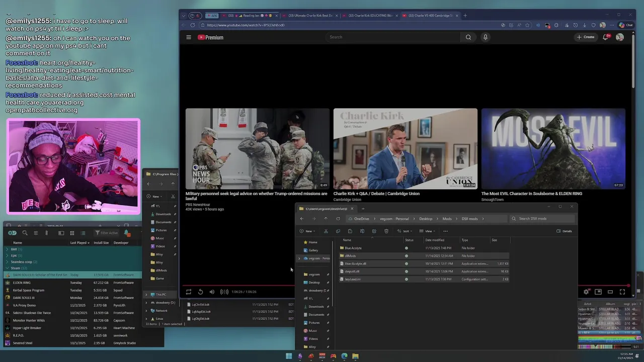Select the Desktop breadcrumb in DSII mods window
This screenshot has width=644, height=362.
(x=426, y=219)
